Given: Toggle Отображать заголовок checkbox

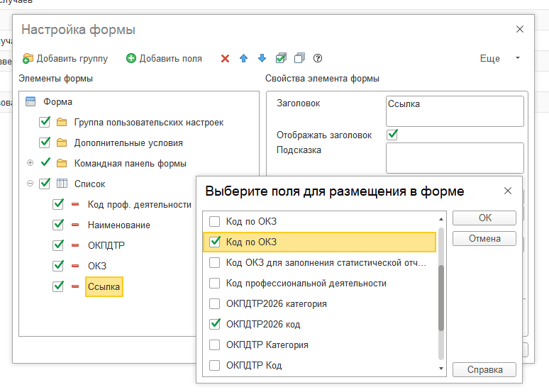Looking at the screenshot, I should (x=392, y=134).
